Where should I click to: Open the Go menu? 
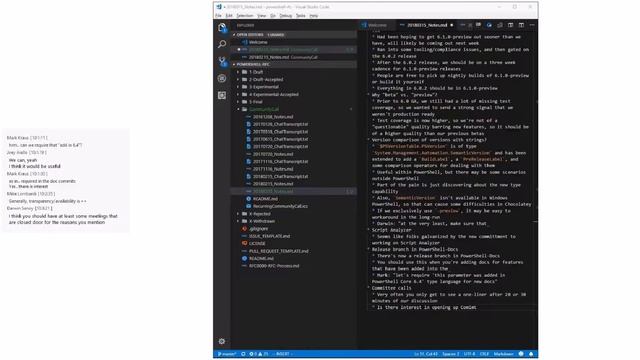(273, 16)
